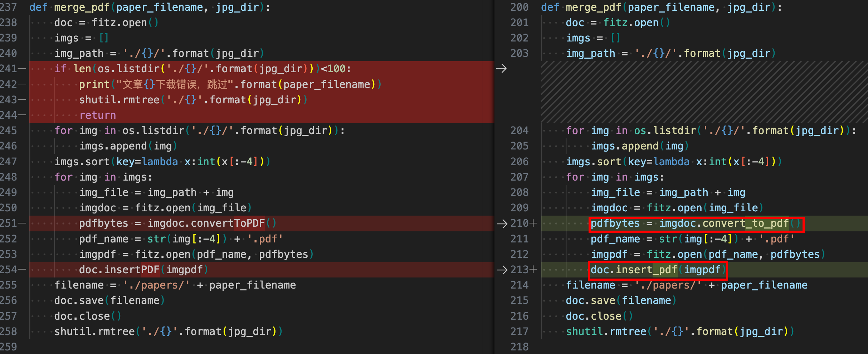Click the revert arrow next to line 213
This screenshot has width=868, height=354.
pyautogui.click(x=502, y=270)
